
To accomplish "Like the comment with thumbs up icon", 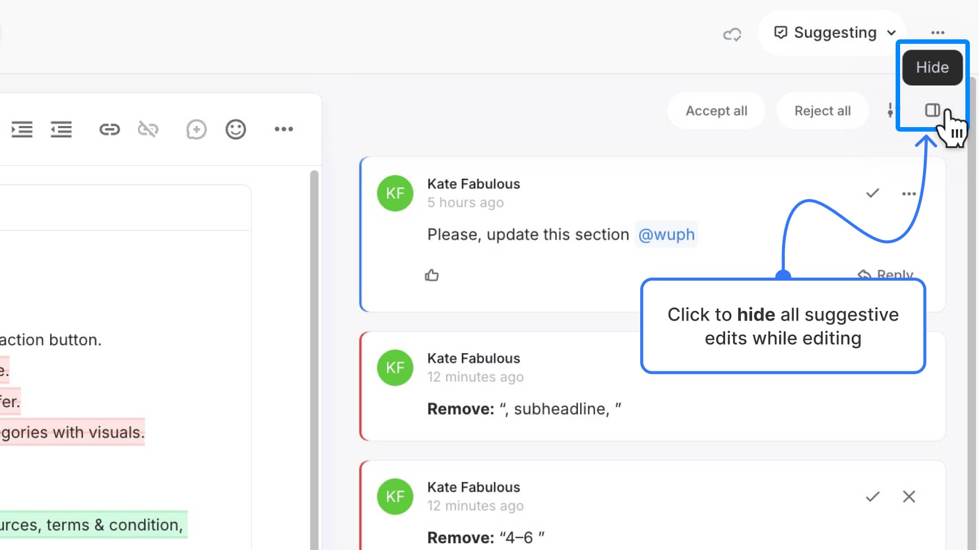I will [x=431, y=275].
